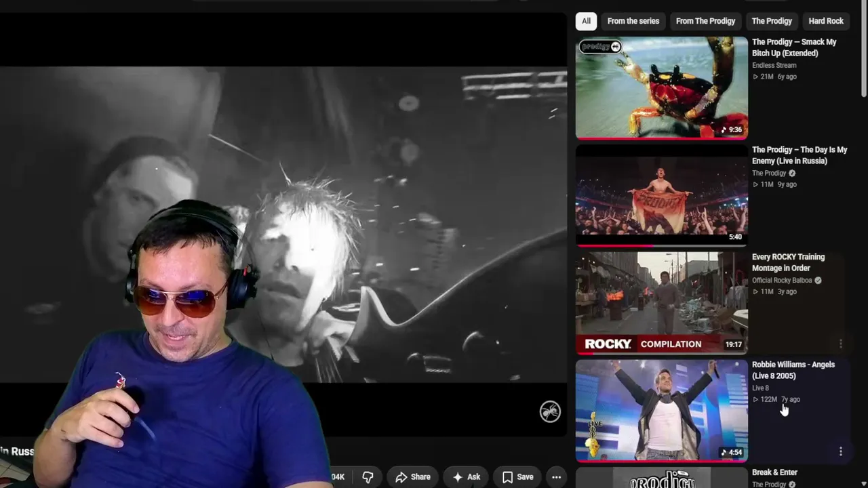Screen dimensions: 868x488
Task: Share this video using the Share button
Action: [x=413, y=477]
